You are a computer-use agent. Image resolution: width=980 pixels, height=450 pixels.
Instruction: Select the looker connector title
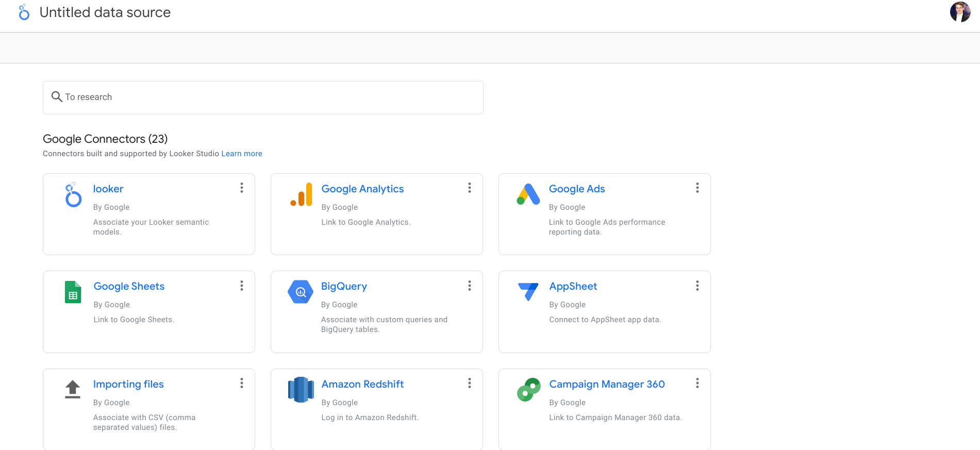pyautogui.click(x=108, y=189)
